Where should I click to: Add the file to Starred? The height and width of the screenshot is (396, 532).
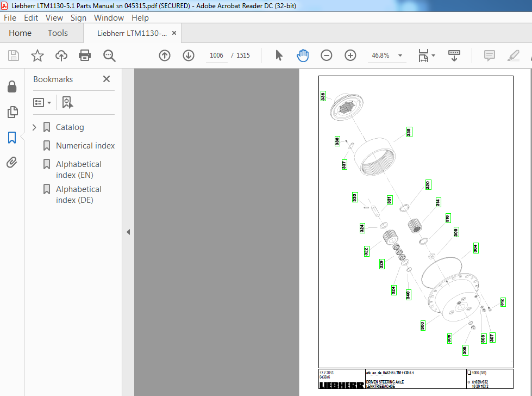tap(37, 55)
